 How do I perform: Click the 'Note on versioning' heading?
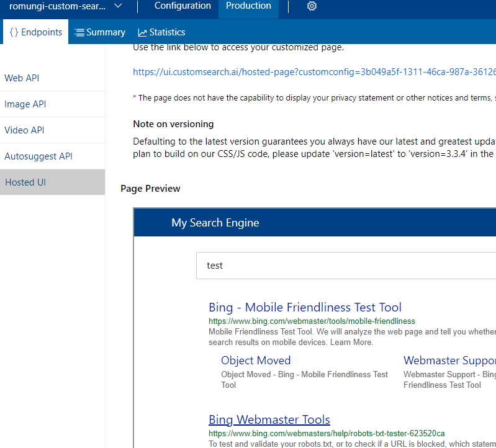[173, 124]
